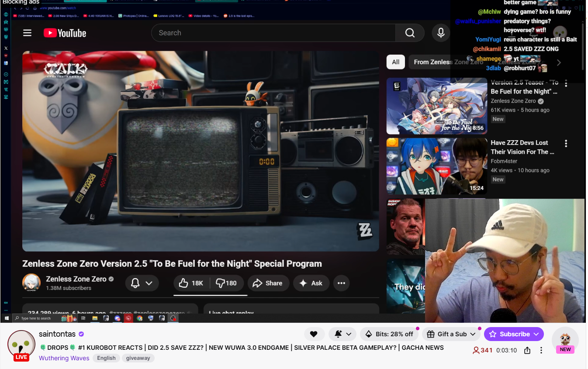Select the All filter chip
This screenshot has height=369, width=588.
pos(396,62)
